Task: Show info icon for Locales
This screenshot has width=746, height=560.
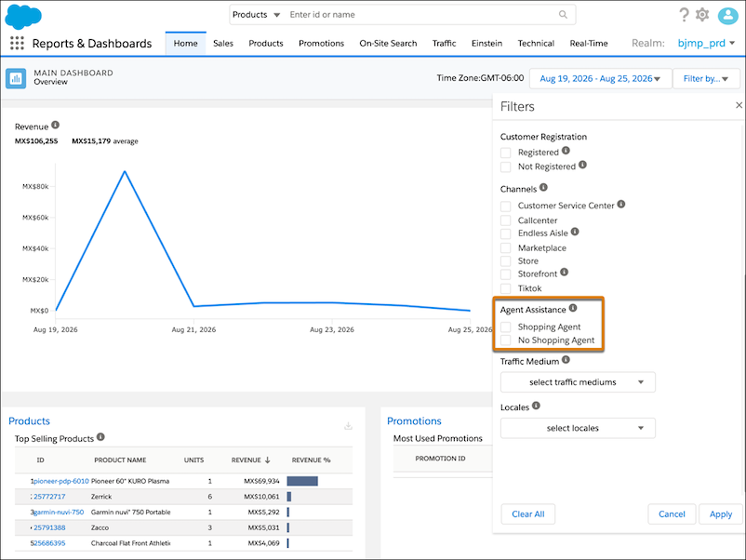Action: click(536, 406)
